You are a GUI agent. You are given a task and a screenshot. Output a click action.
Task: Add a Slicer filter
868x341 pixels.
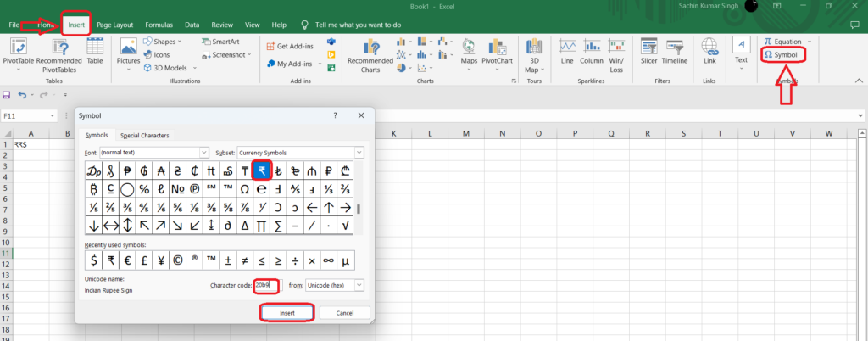(648, 51)
